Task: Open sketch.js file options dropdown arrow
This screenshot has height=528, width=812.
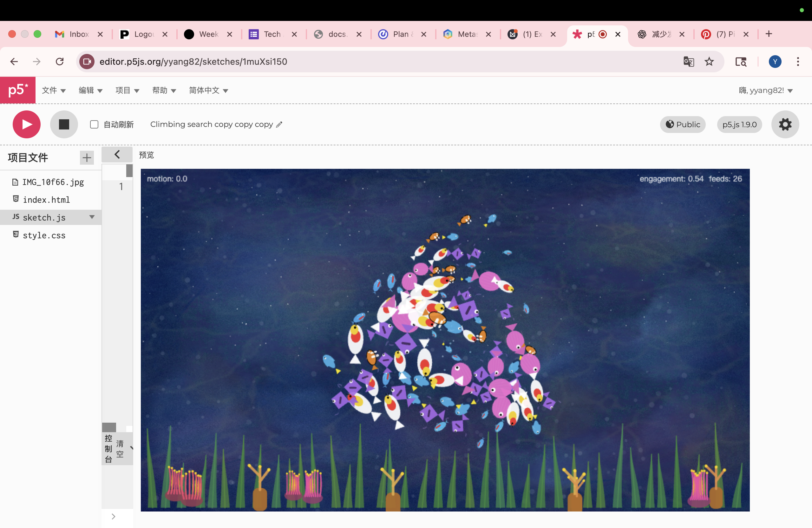Action: pyautogui.click(x=92, y=217)
